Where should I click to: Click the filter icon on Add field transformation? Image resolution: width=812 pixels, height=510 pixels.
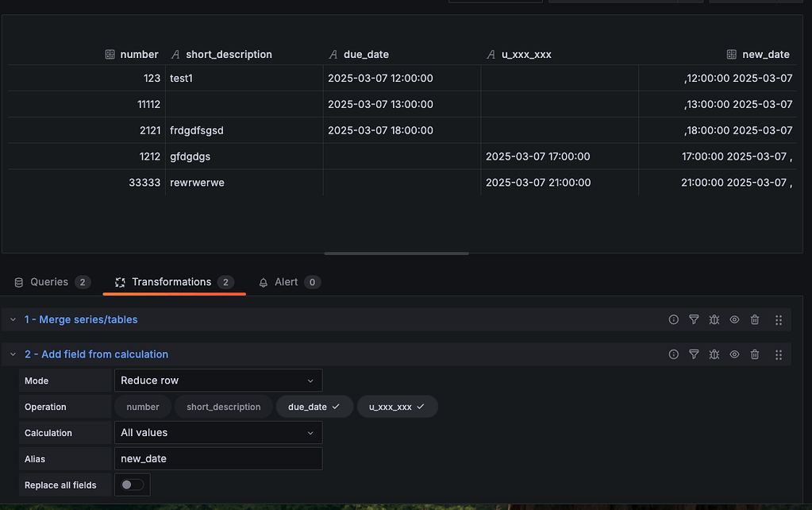[694, 354]
